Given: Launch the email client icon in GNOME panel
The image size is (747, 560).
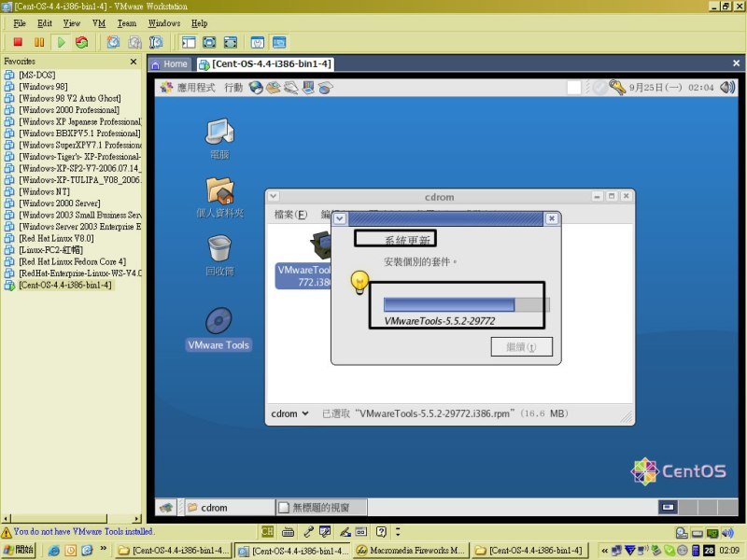Looking at the screenshot, I should point(274,88).
